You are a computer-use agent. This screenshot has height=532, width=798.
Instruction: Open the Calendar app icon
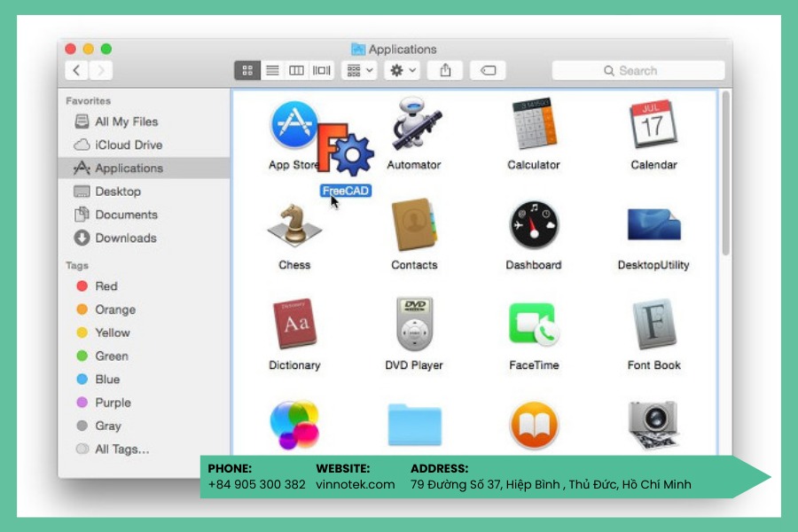tap(653, 124)
